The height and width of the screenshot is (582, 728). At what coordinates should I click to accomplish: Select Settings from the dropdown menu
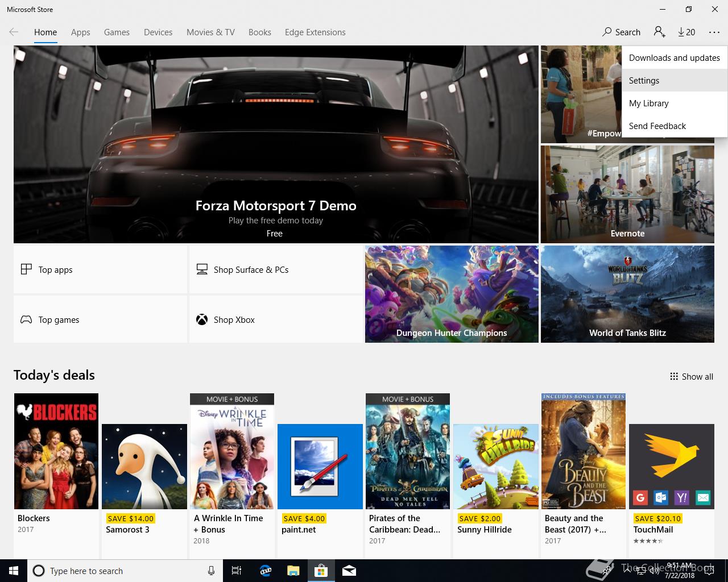click(x=675, y=81)
